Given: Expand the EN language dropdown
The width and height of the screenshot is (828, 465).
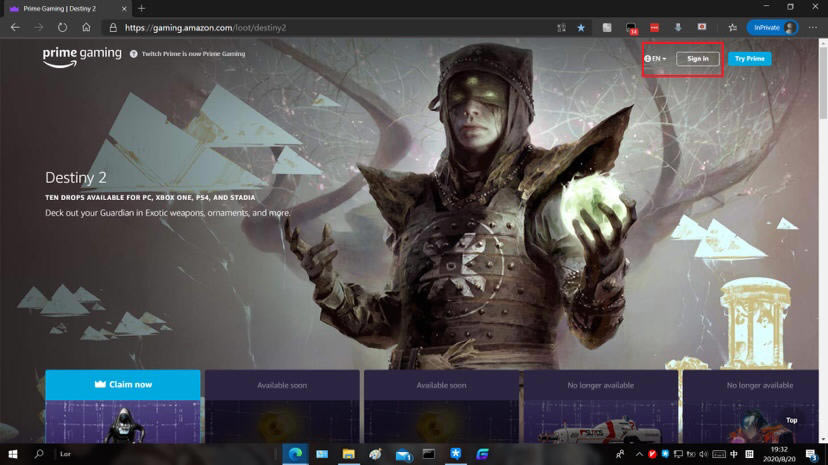Looking at the screenshot, I should coord(655,59).
